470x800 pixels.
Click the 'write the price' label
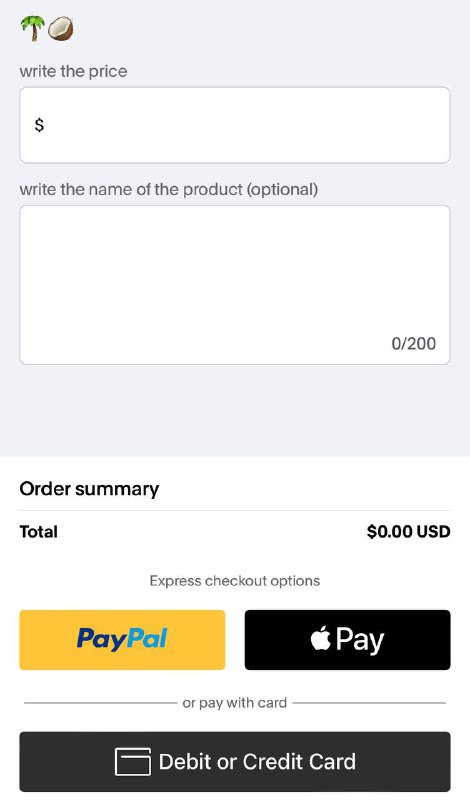73,71
